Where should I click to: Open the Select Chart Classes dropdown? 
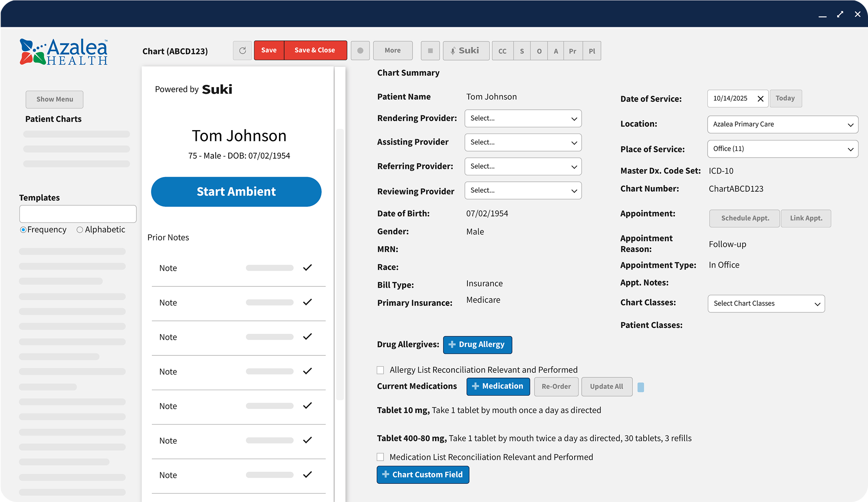click(766, 304)
